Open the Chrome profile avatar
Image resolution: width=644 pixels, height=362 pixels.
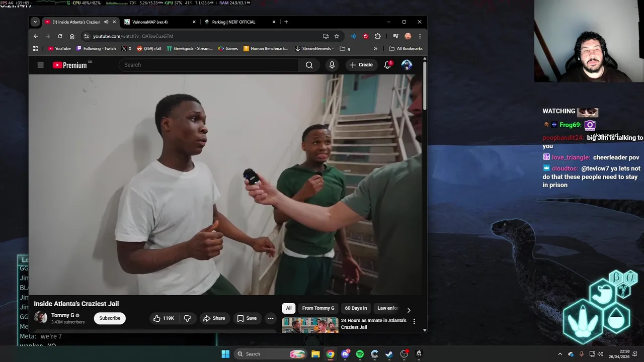[x=408, y=36]
